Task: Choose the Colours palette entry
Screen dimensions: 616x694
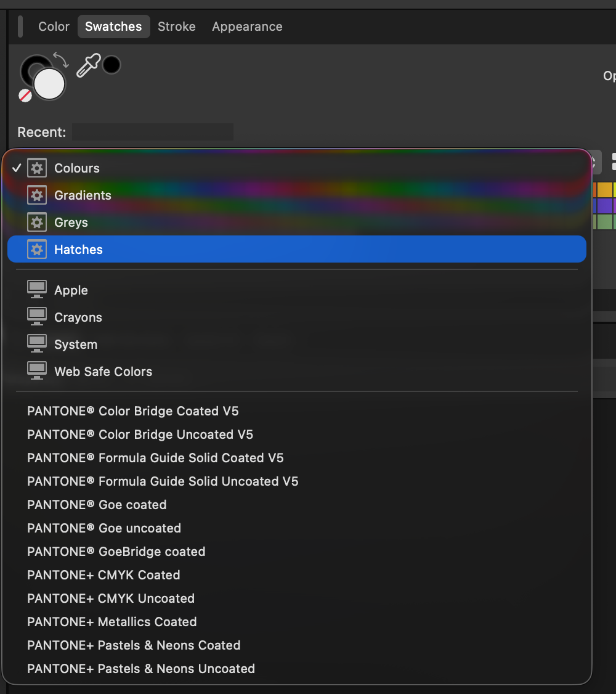Action: [297, 168]
